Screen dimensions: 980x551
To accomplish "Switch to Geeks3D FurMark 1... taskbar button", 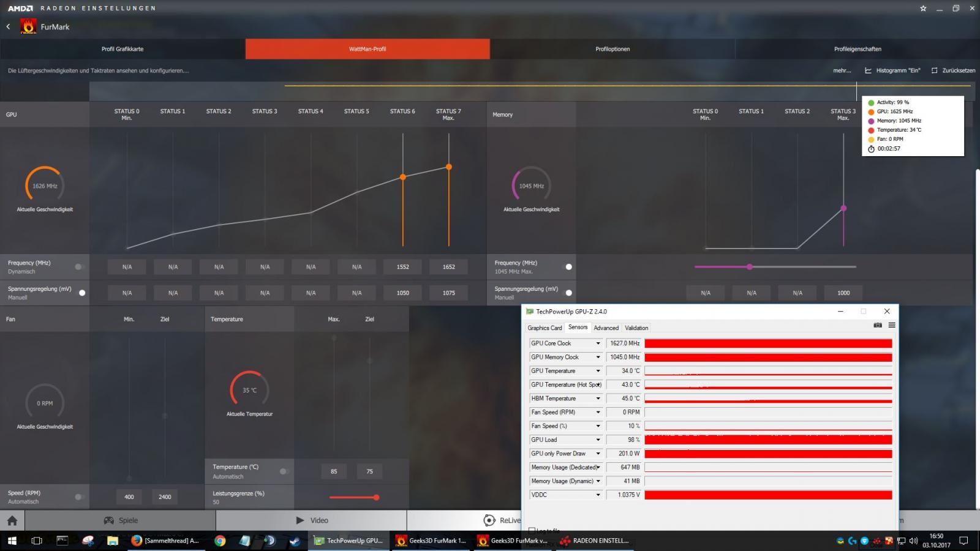I will (431, 541).
